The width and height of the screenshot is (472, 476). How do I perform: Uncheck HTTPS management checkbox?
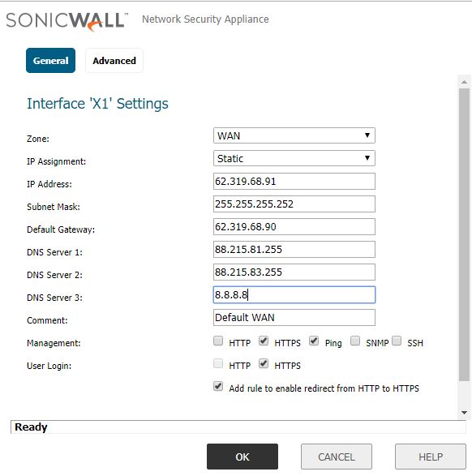tap(264, 341)
